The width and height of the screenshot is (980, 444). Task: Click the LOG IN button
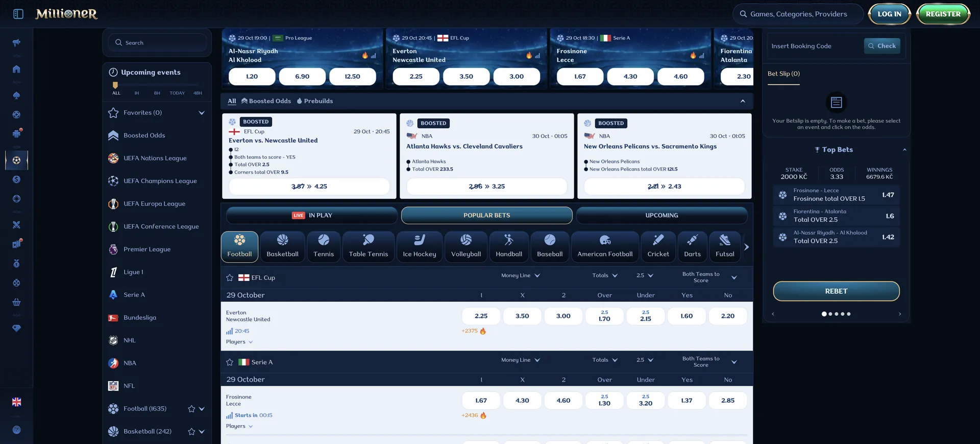[x=889, y=14]
